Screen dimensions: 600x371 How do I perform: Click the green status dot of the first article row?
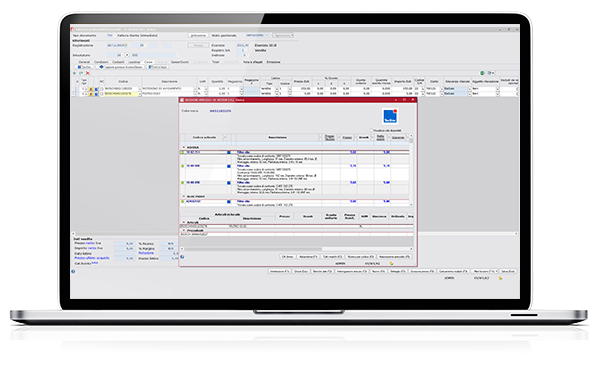pos(183,152)
